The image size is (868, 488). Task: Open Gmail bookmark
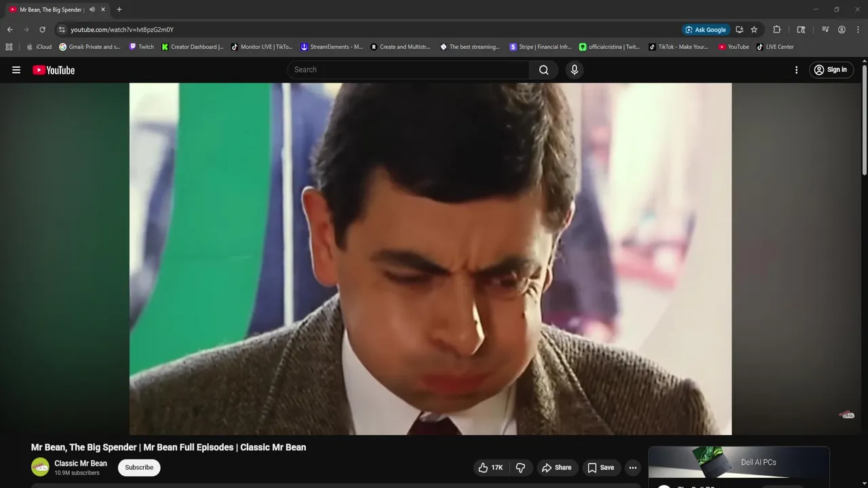click(x=90, y=47)
